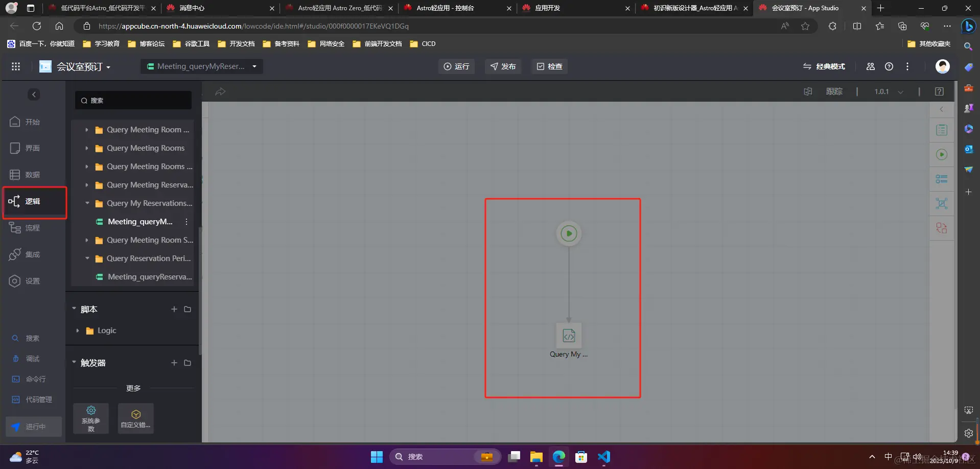
Task: Click the icon left of 跟踪
Action: (808, 91)
